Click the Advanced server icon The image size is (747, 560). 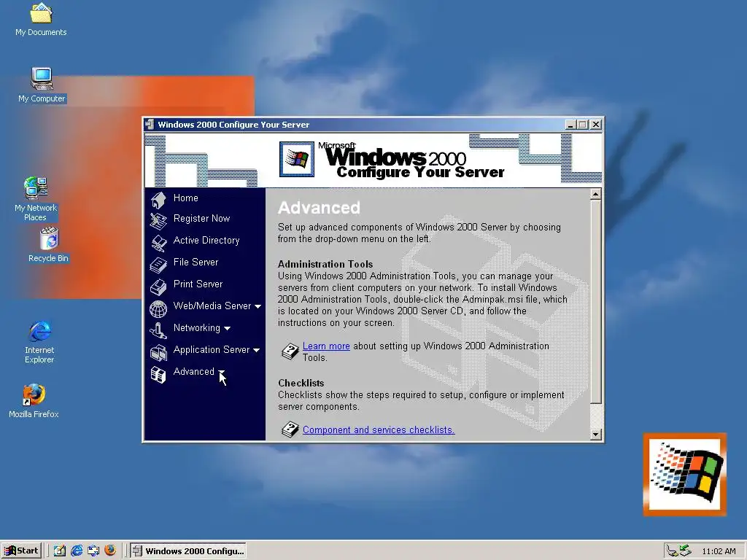158,375
